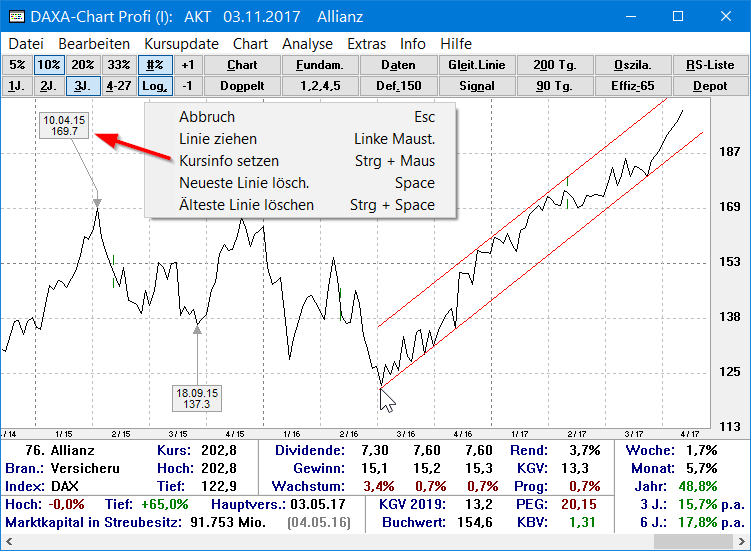The width and height of the screenshot is (751, 551).
Task: Click the 18.09.15 price marker label
Action: pyautogui.click(x=197, y=398)
